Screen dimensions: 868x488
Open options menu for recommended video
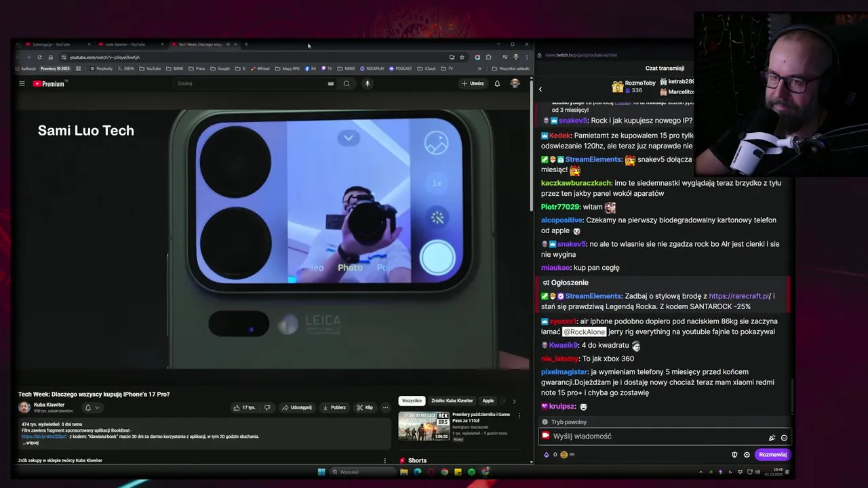519,415
